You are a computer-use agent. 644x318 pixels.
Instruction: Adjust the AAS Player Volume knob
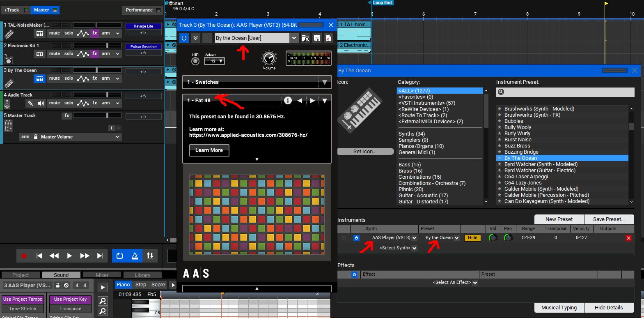tap(269, 58)
